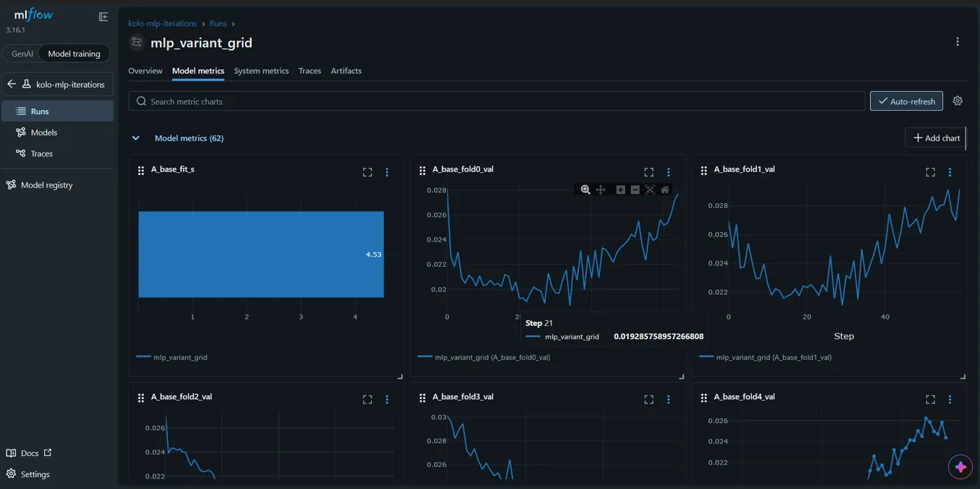
Task: Toggle the A_base_fold1_val legend entry
Action: click(x=765, y=357)
